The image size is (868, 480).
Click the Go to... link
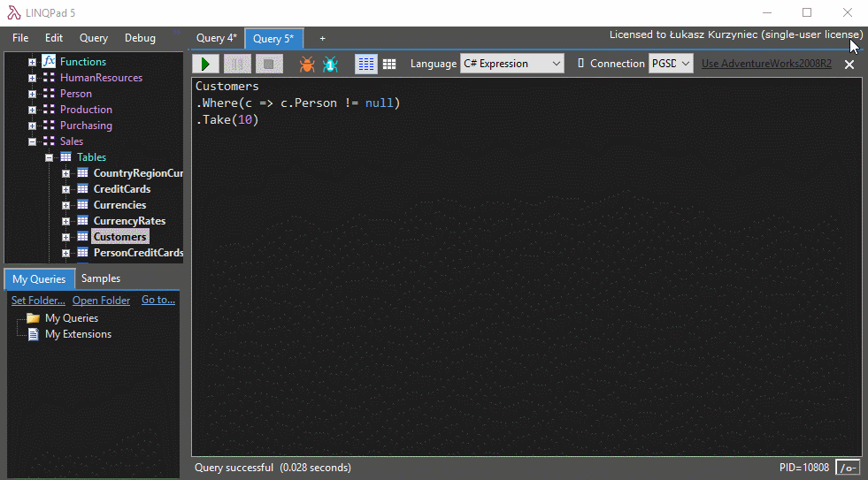(158, 300)
